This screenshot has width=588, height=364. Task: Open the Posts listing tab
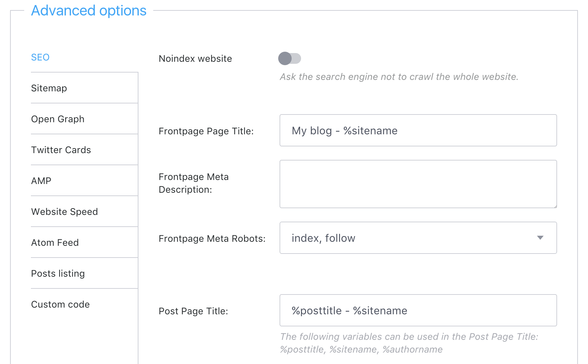click(58, 273)
